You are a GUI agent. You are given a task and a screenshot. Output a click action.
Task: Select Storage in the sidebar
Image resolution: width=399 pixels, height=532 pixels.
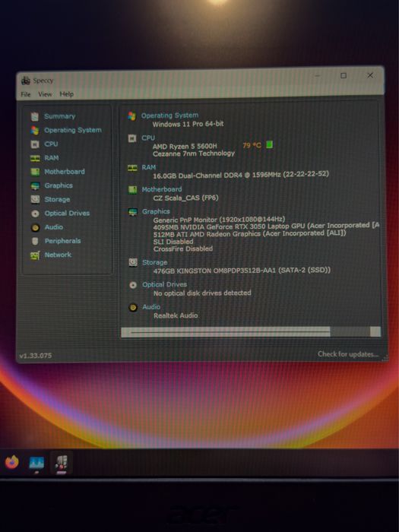pos(57,199)
